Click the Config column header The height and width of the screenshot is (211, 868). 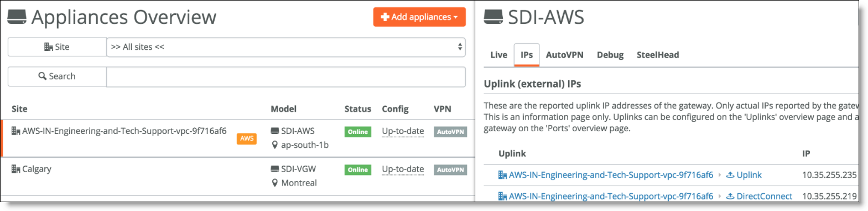(395, 109)
